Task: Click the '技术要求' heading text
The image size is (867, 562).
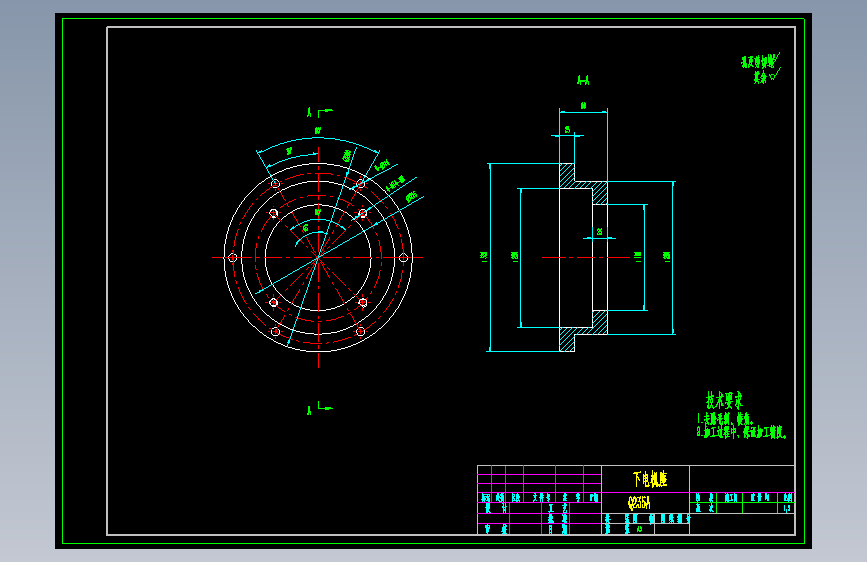Action: pyautogui.click(x=724, y=400)
